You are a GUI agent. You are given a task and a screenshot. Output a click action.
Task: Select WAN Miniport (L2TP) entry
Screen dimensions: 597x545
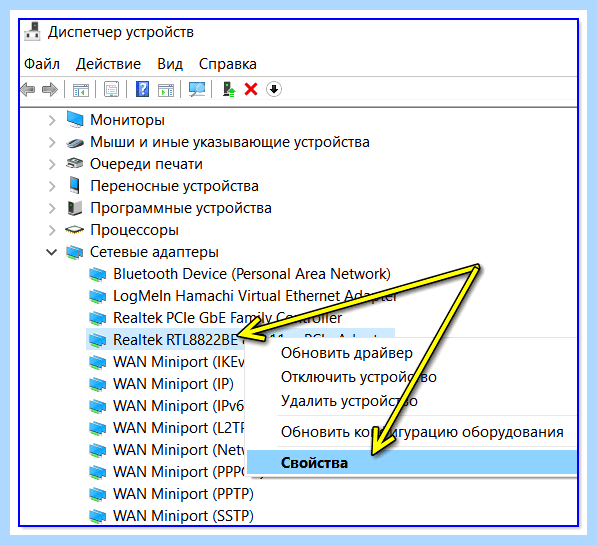coord(179,428)
